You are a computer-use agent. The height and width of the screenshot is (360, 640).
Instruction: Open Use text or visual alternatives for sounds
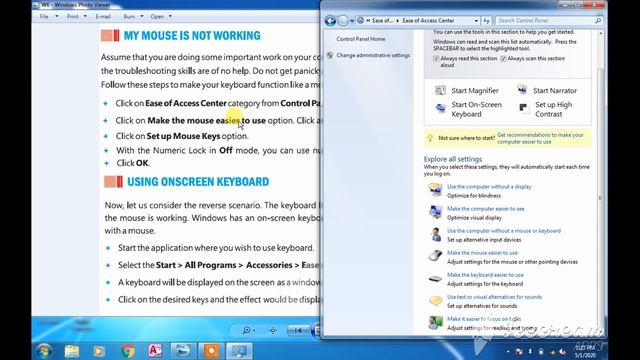coord(494,297)
